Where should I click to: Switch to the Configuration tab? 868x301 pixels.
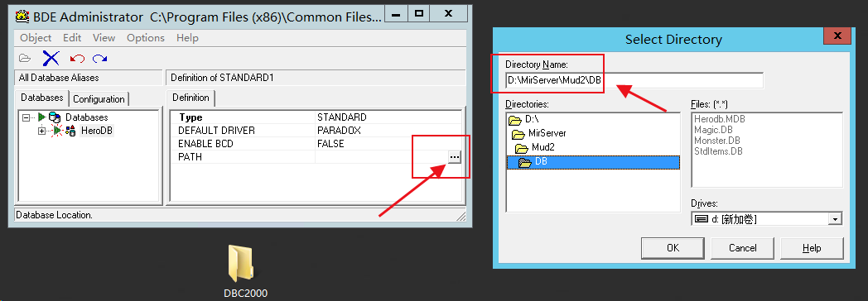click(99, 99)
